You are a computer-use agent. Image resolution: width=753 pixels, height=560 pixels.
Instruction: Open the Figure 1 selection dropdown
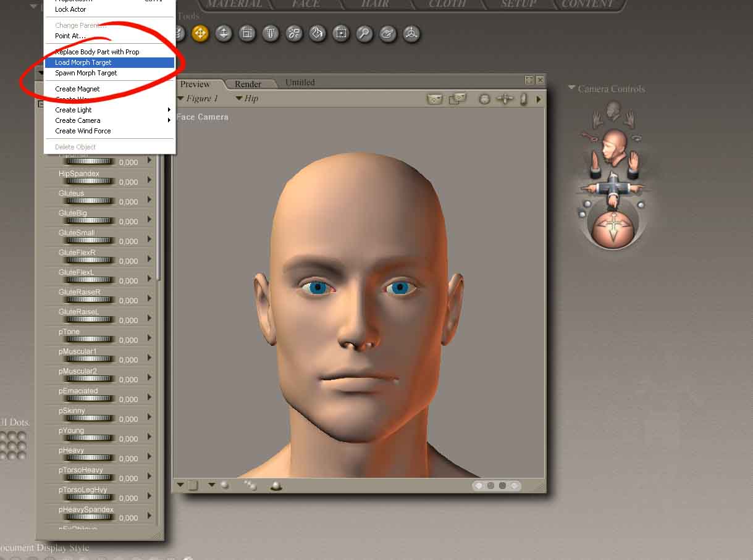tap(198, 98)
